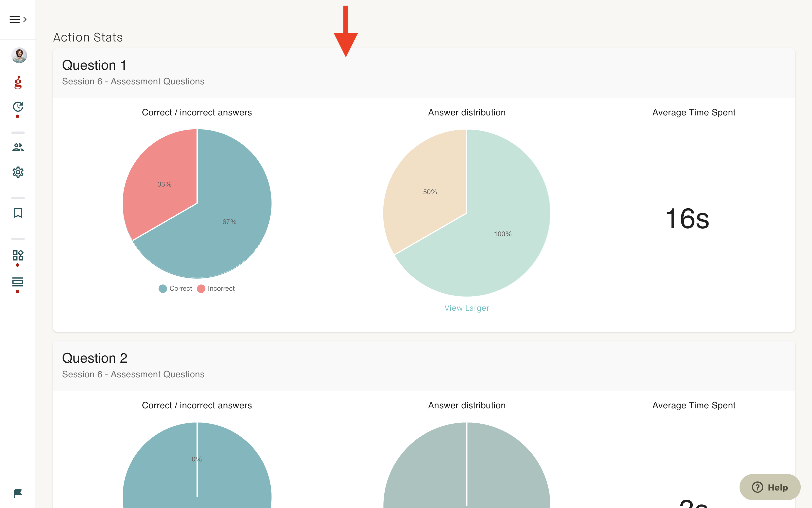
Task: Click the 67% correct pie slice in Question 1
Action: click(230, 222)
